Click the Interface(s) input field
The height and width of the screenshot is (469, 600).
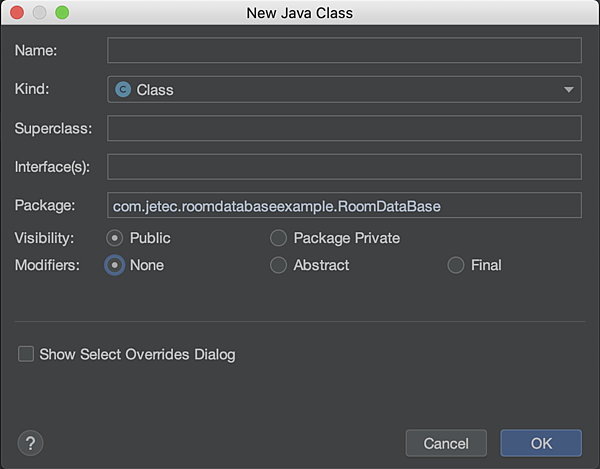344,167
